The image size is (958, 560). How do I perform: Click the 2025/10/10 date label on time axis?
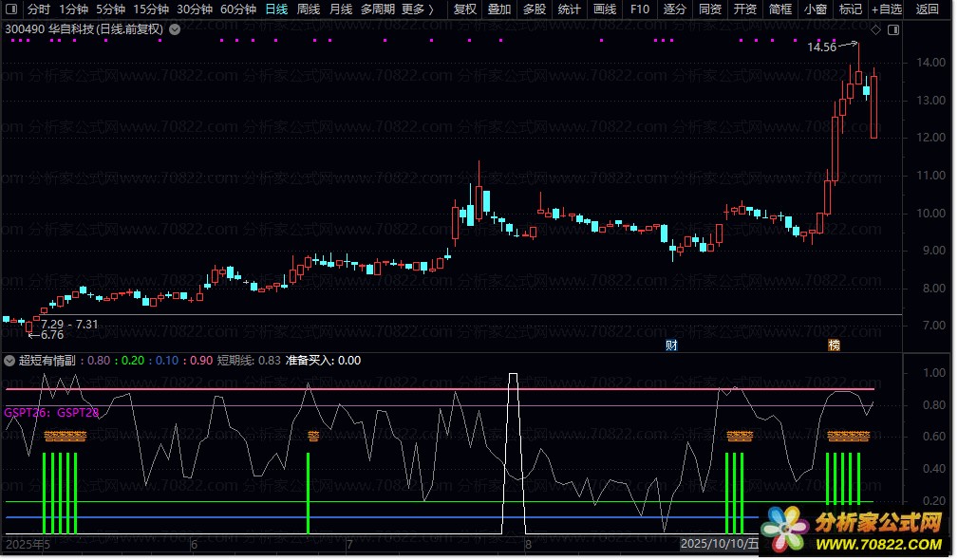pos(720,545)
